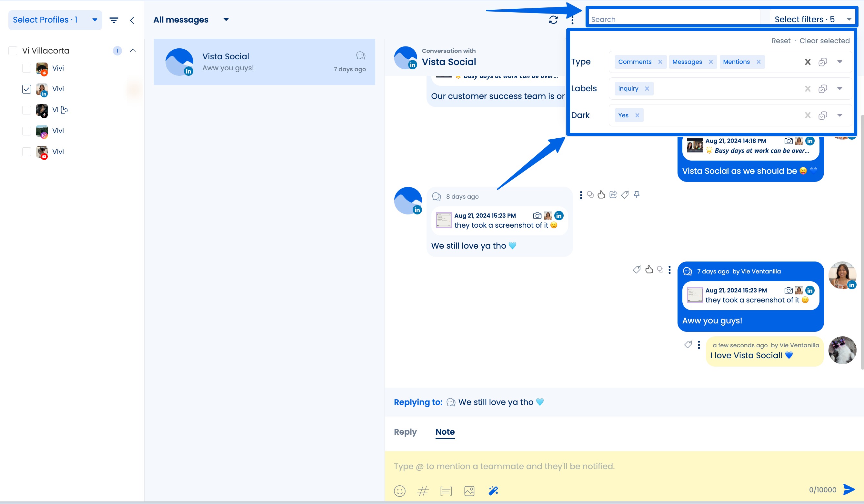Click the AI magic wand icon
This screenshot has height=504, width=864.
click(x=493, y=491)
